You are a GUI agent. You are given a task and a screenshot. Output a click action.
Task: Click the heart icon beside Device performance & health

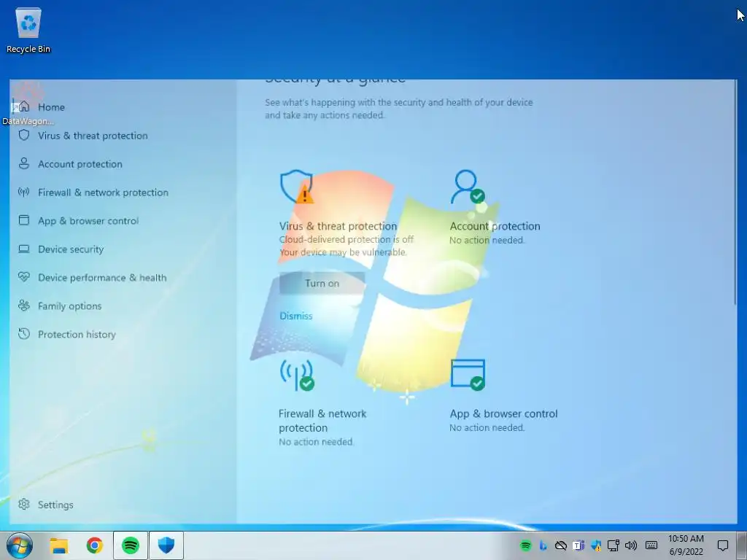24,276
